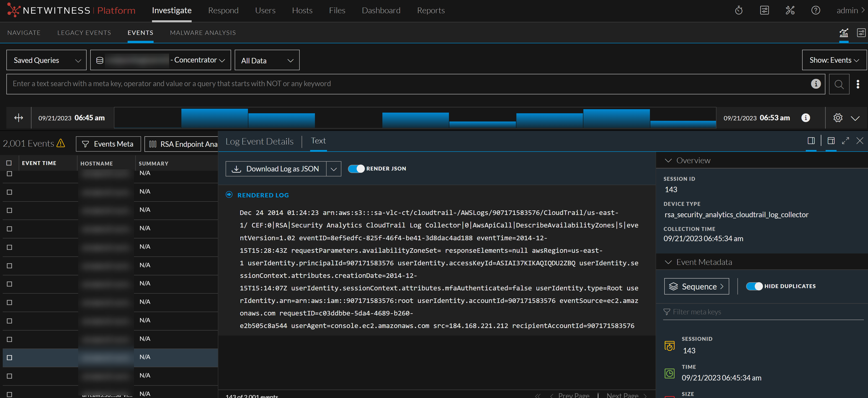Check the select-all events checkbox in header

pos(9,163)
